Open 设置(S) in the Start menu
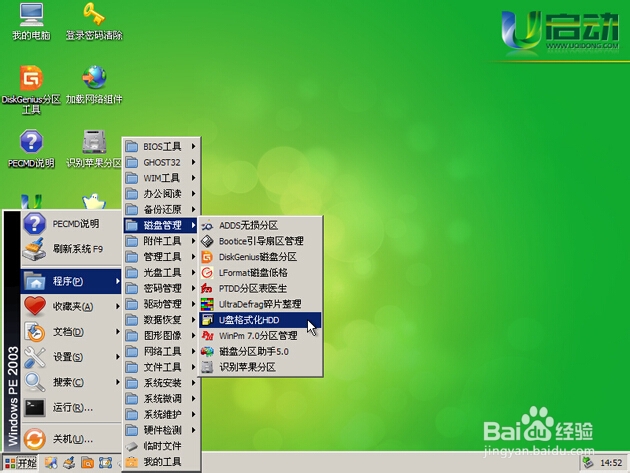This screenshot has width=630, height=473. tap(71, 357)
